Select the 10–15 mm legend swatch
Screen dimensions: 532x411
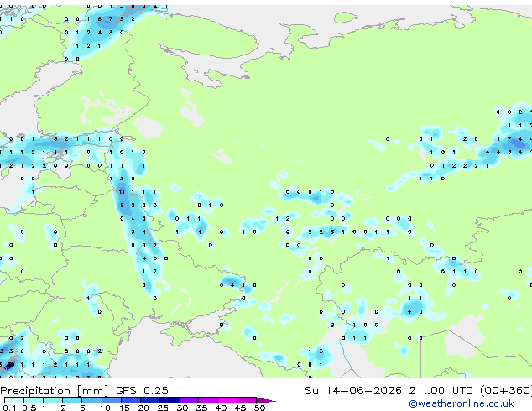(111, 400)
